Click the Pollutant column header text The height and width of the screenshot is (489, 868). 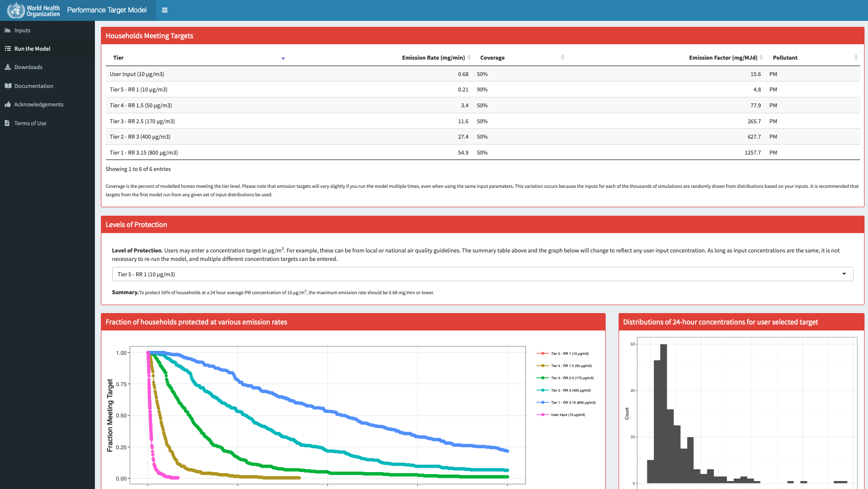pos(785,58)
